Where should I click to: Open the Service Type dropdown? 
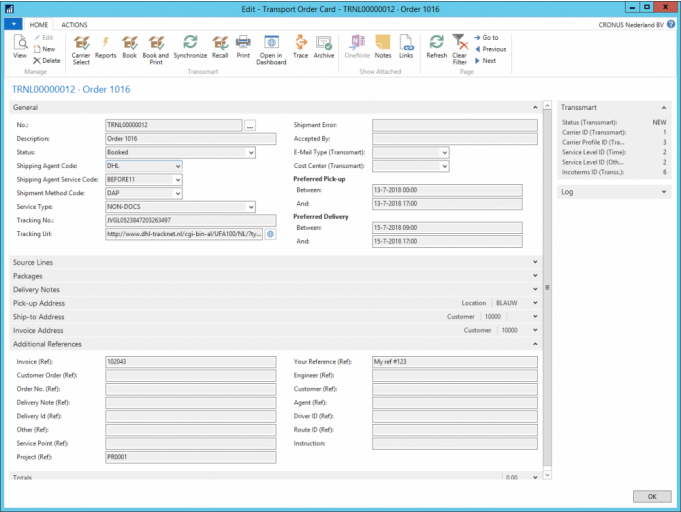(x=250, y=207)
